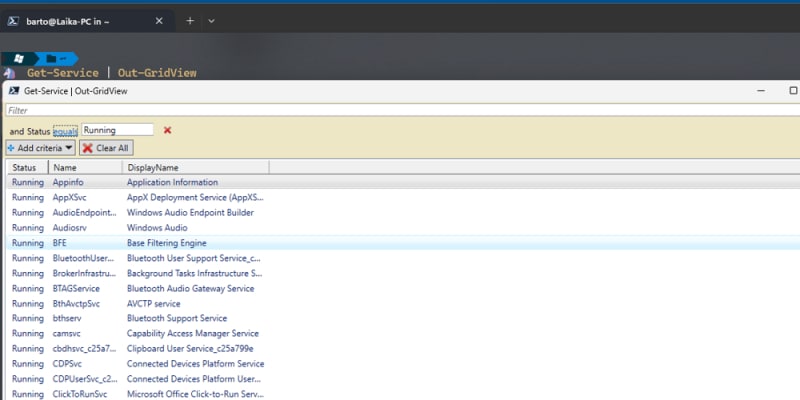Screen dimensions: 800x400
Task: Sort by the Status column header
Action: point(25,168)
